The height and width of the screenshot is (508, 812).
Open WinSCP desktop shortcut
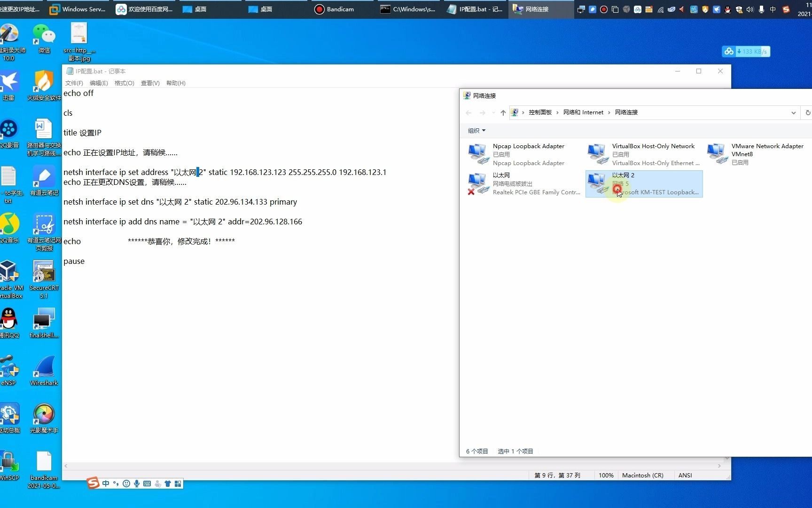pyautogui.click(x=9, y=466)
